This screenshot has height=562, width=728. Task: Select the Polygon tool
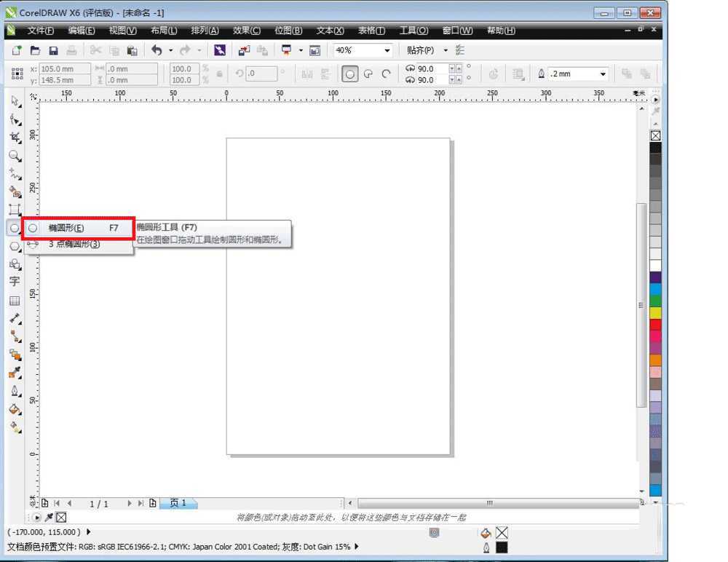[13, 246]
